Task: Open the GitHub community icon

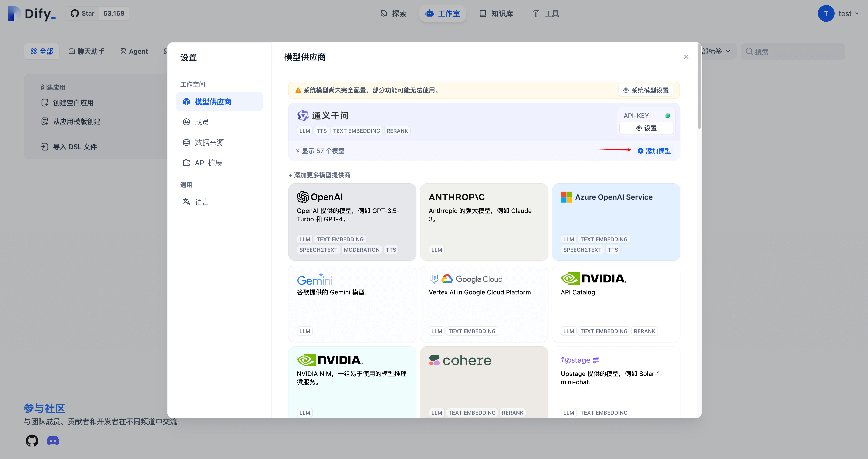Action: [32, 441]
